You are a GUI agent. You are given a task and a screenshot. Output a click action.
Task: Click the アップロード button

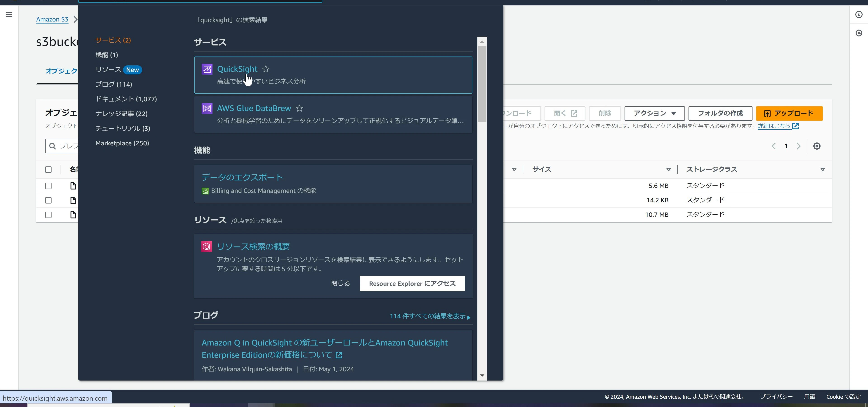point(789,114)
